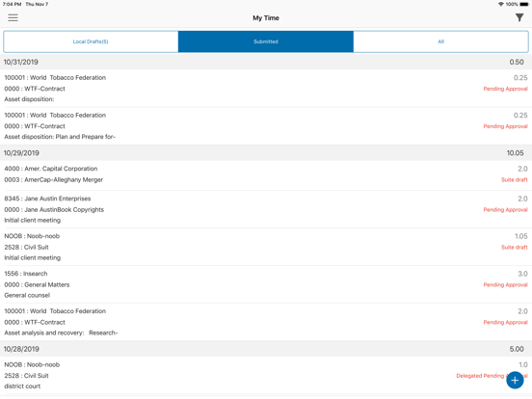The width and height of the screenshot is (532, 399).
Task: Click the 10.05 daily total hours
Action: 515,153
